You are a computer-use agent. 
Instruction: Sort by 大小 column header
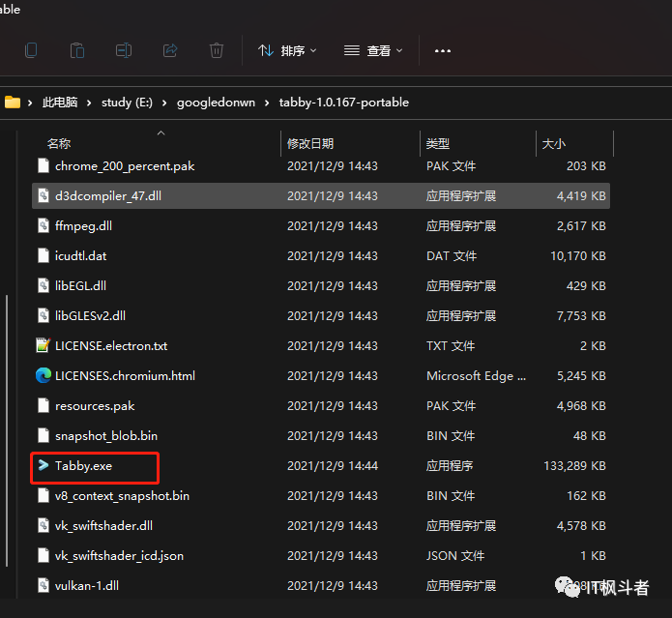[x=554, y=143]
